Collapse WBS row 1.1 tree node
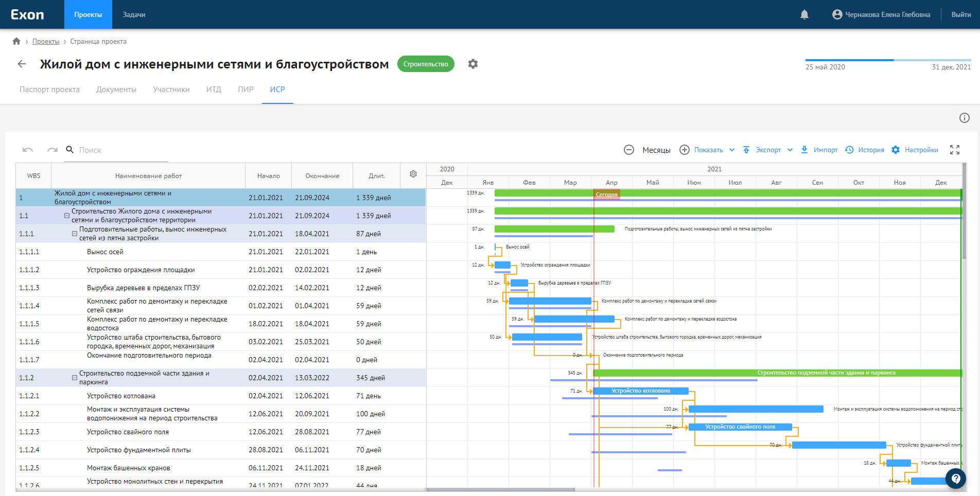Viewport: 980px width, 496px height. 67,216
